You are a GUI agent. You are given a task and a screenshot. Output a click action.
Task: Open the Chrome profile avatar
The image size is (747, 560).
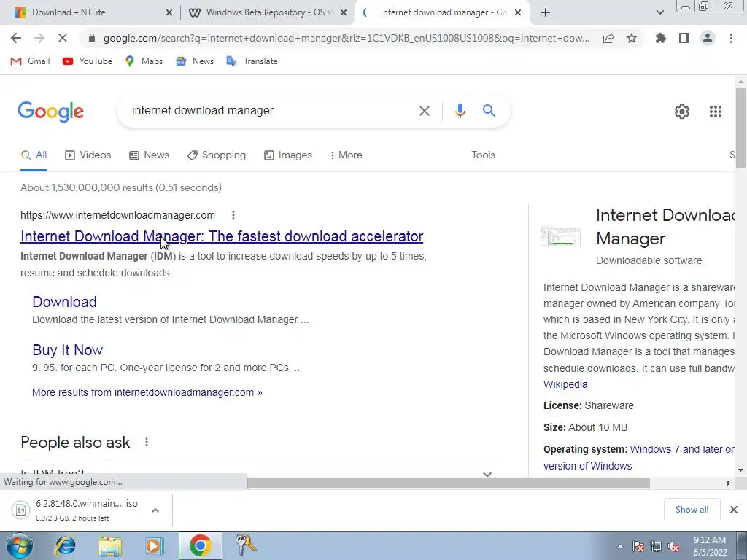click(x=708, y=38)
